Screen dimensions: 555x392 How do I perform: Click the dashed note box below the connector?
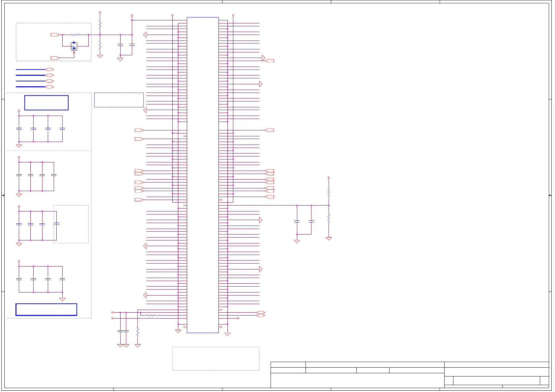point(216,359)
